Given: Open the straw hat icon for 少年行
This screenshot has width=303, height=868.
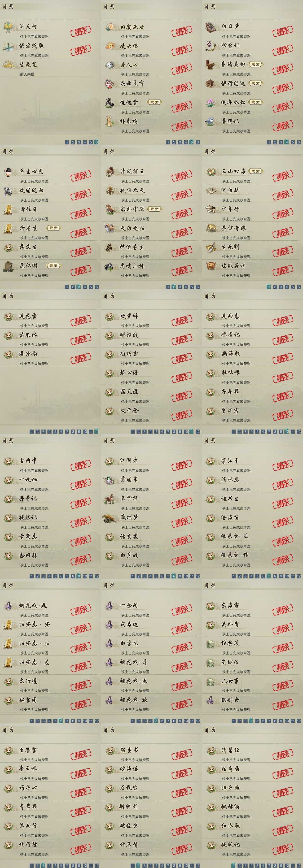Looking at the screenshot, I should click(210, 209).
